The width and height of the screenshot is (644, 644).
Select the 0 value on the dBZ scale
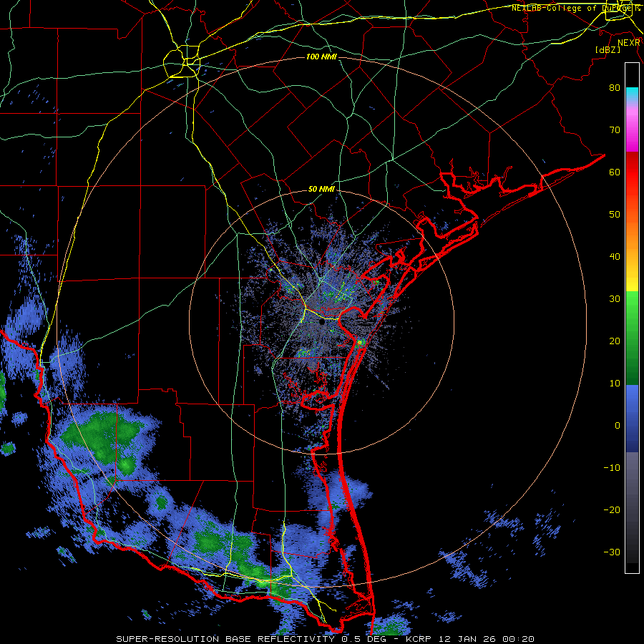point(618,426)
